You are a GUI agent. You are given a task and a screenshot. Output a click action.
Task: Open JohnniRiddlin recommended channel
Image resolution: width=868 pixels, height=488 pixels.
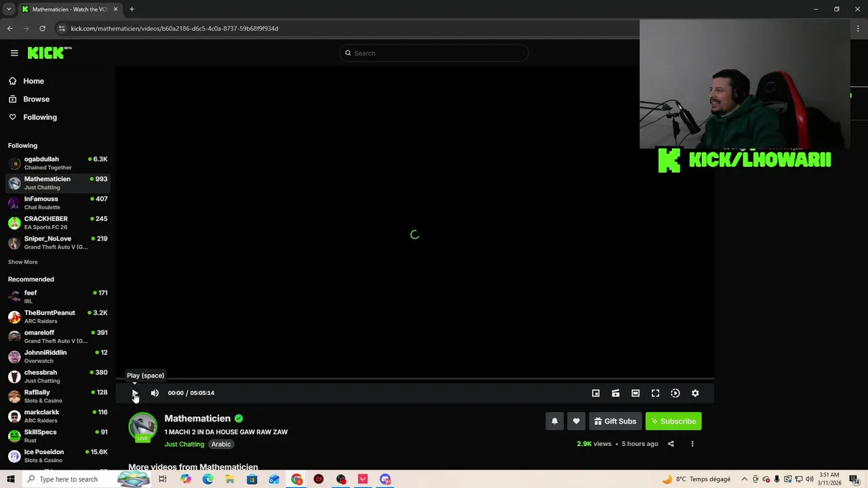point(58,357)
